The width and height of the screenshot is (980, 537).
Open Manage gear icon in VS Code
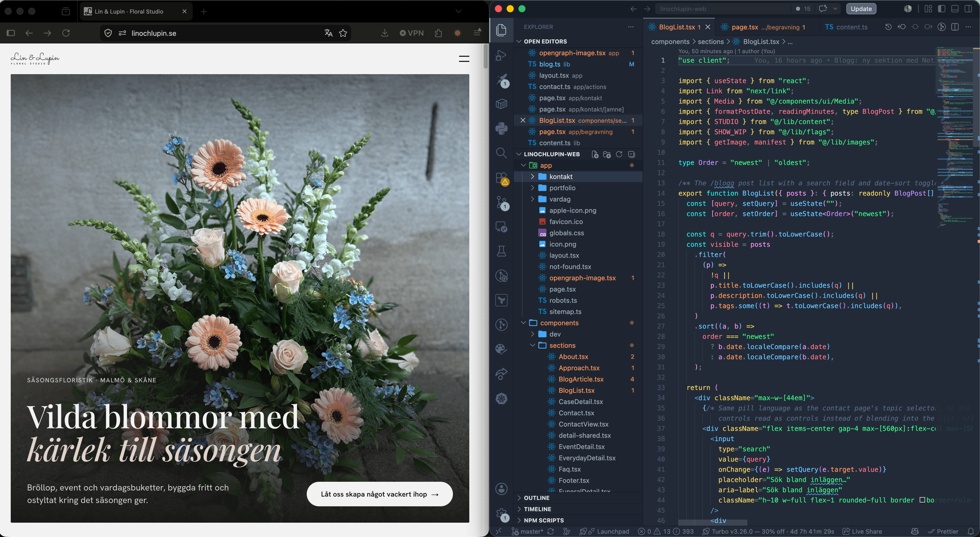pos(501,514)
